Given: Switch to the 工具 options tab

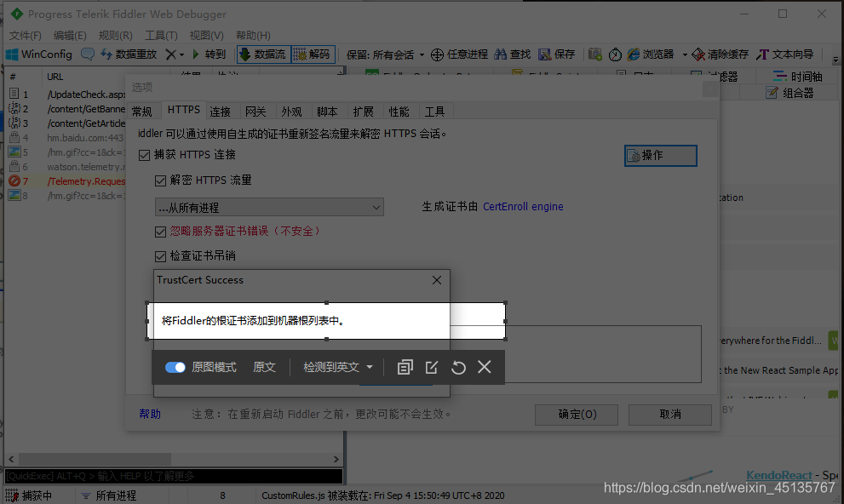Looking at the screenshot, I should [434, 112].
